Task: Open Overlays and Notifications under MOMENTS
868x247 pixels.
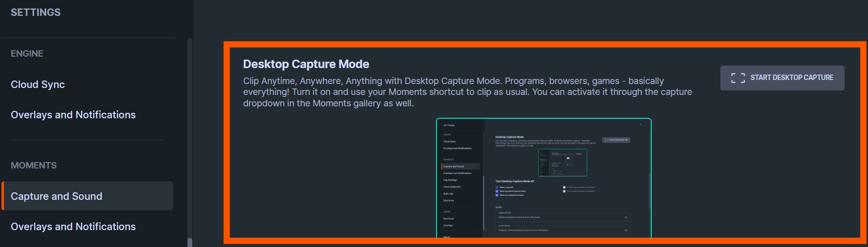Action: (73, 227)
